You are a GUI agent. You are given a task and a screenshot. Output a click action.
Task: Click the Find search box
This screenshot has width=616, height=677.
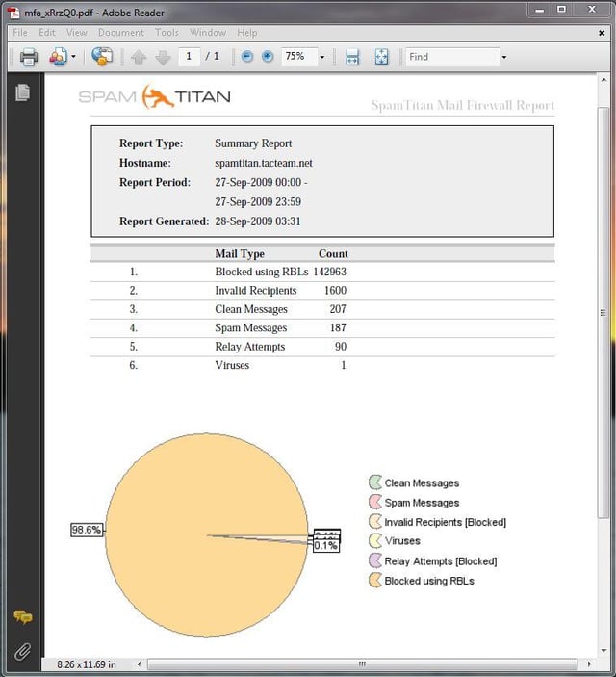coord(452,57)
